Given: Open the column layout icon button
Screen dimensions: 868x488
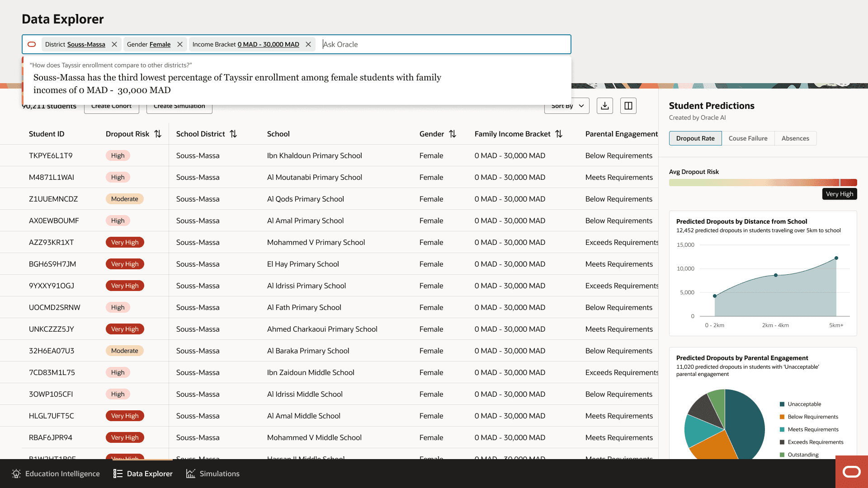Looking at the screenshot, I should click(x=628, y=106).
